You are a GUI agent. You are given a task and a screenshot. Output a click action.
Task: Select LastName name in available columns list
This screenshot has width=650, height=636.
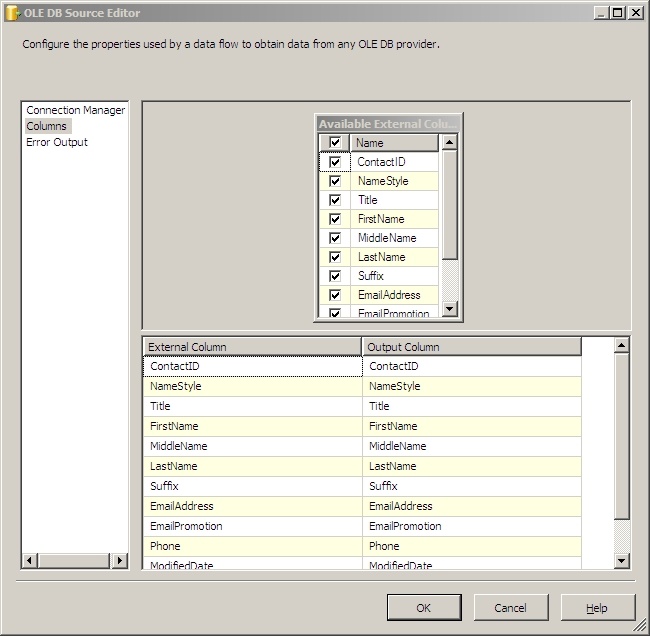[x=394, y=257]
